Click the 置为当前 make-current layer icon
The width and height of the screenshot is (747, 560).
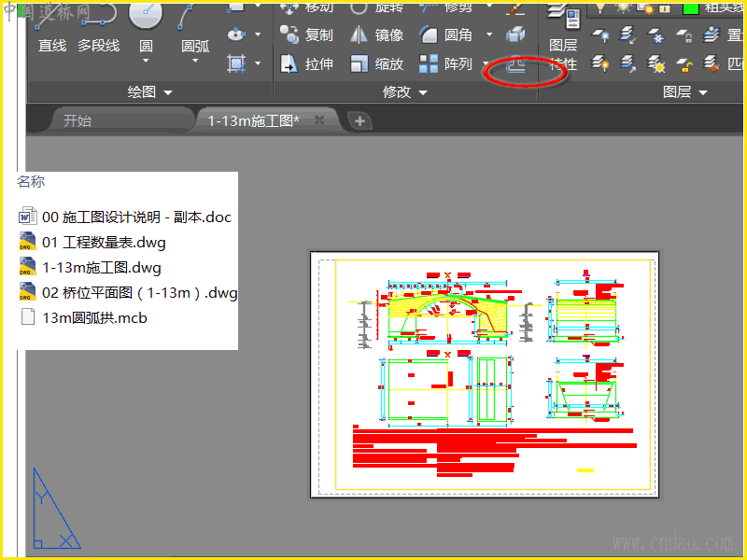click(x=712, y=35)
